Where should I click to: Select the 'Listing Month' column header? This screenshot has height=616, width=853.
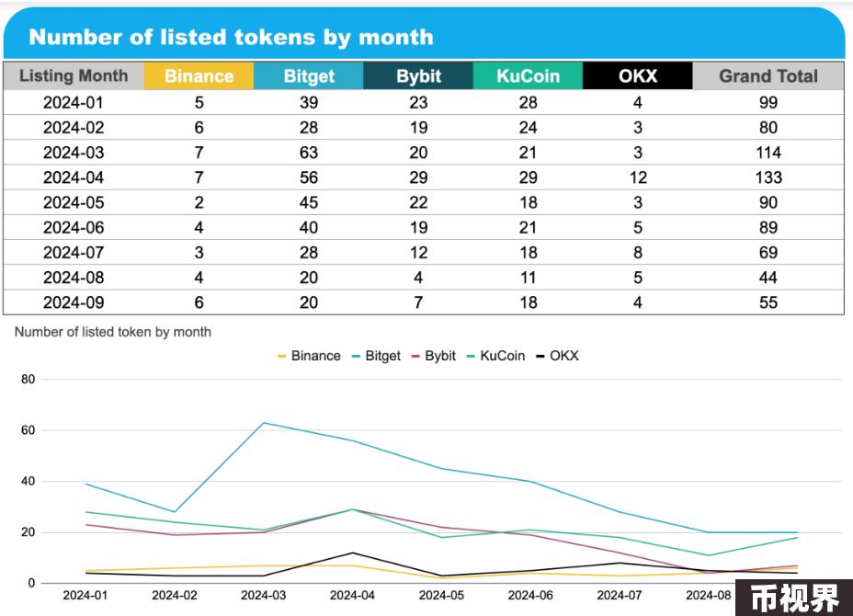[74, 75]
